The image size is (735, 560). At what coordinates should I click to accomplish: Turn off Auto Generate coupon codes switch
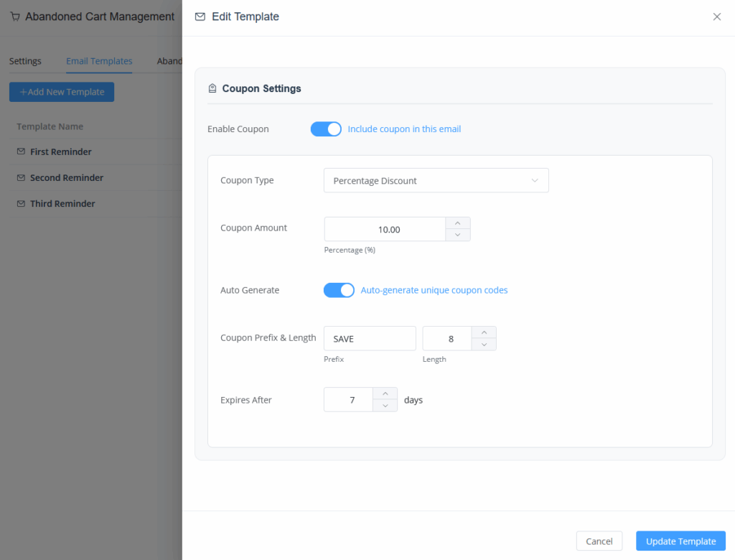coord(339,290)
